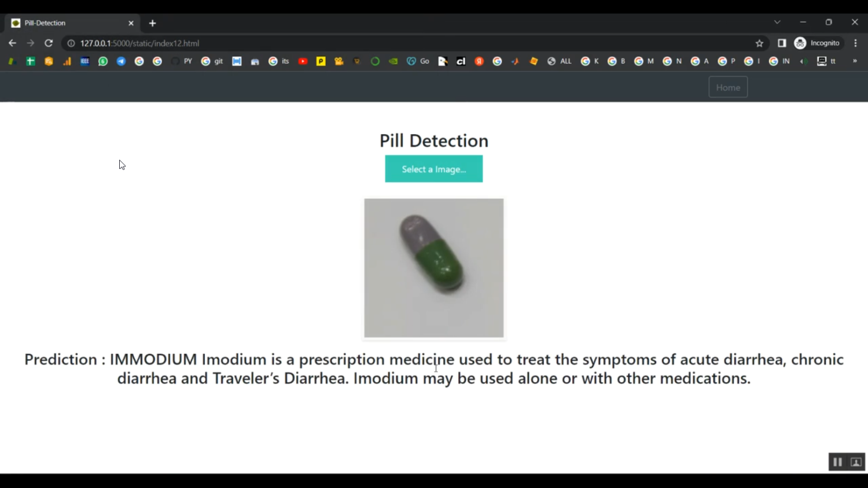View site information for 127.0.0.1

[71, 43]
